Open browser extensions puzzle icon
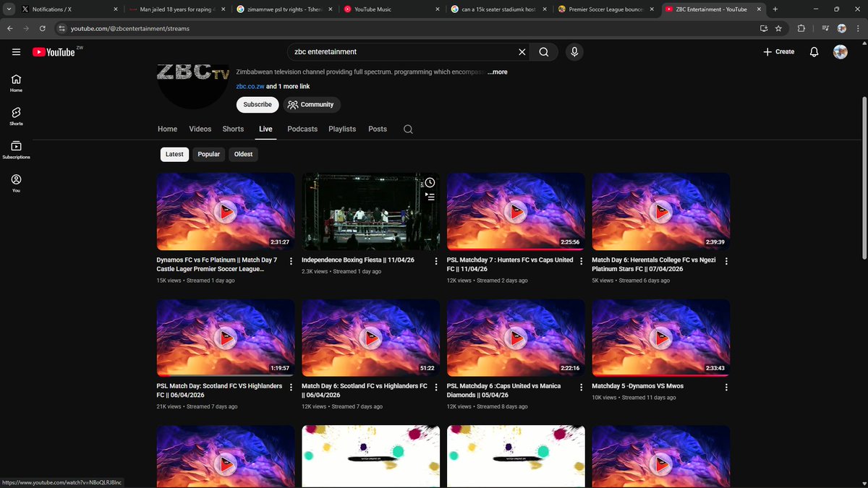 tap(801, 28)
